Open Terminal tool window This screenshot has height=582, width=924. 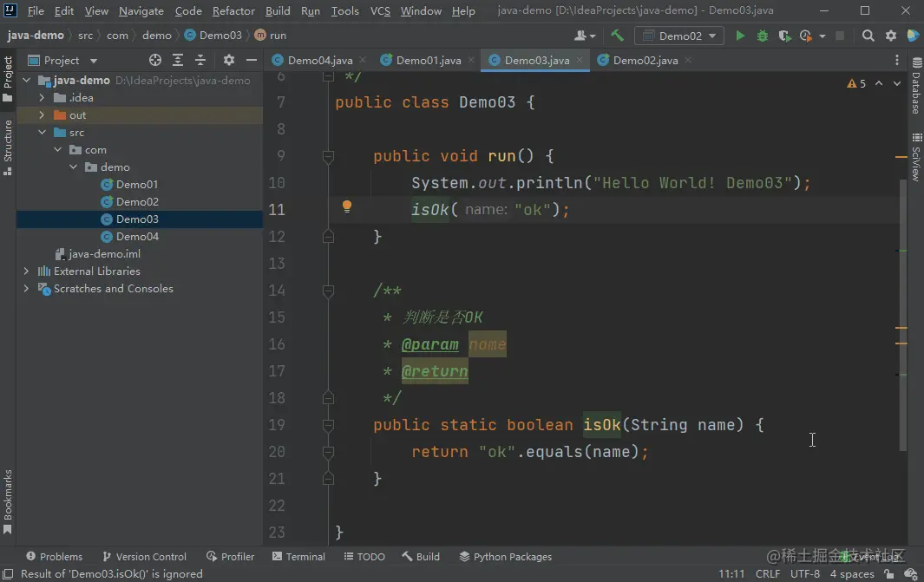pyautogui.click(x=298, y=557)
